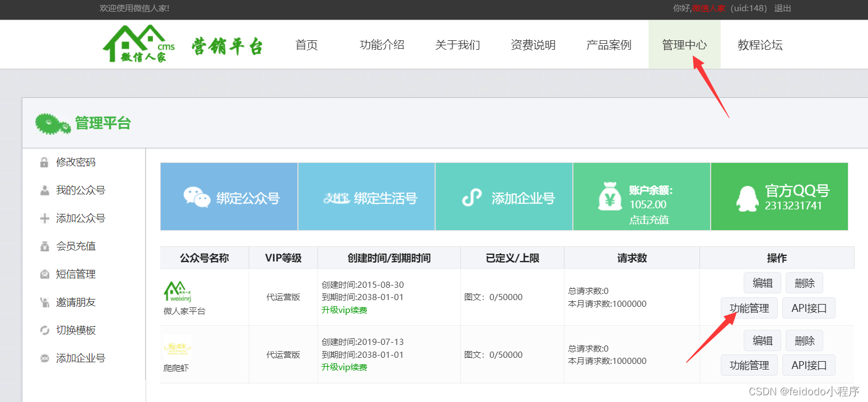Click the 营销平台 title text
The height and width of the screenshot is (402, 868).
pyautogui.click(x=227, y=46)
